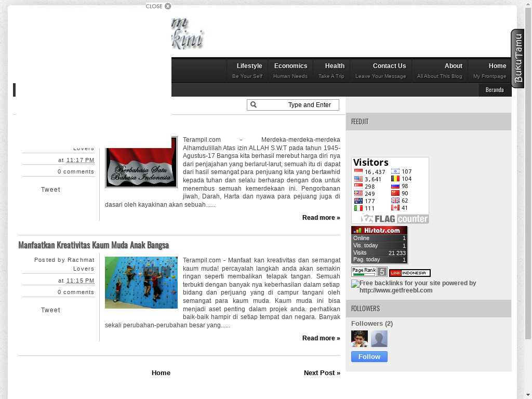Open the Flag Counter visitors widget
The image size is (532, 399).
pyautogui.click(x=390, y=191)
